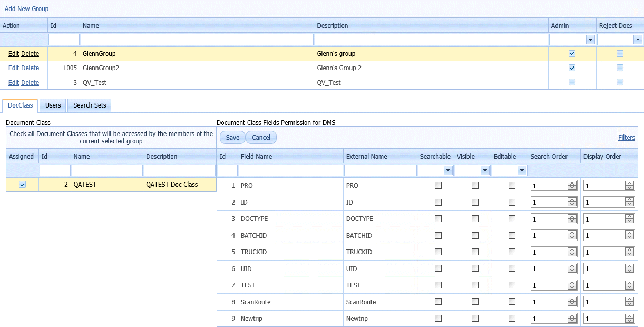Select the QATEST Doc Class description
Screen dimensions: 644x327
coord(180,185)
